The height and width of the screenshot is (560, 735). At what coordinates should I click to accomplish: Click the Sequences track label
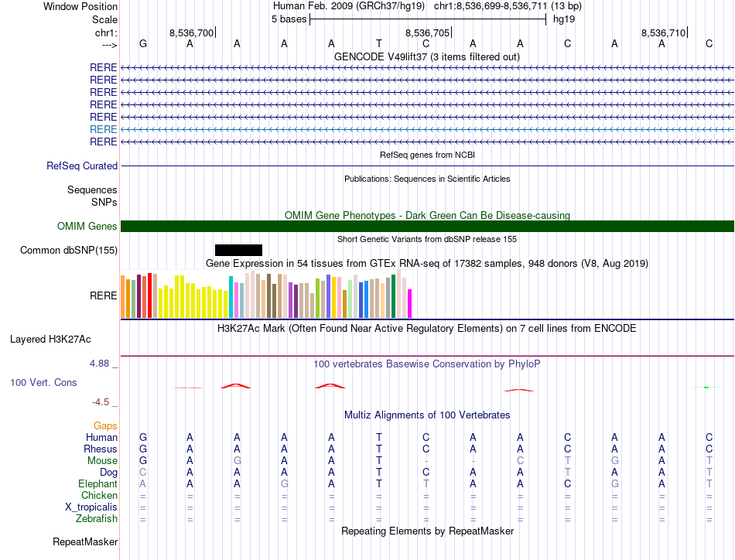click(92, 190)
